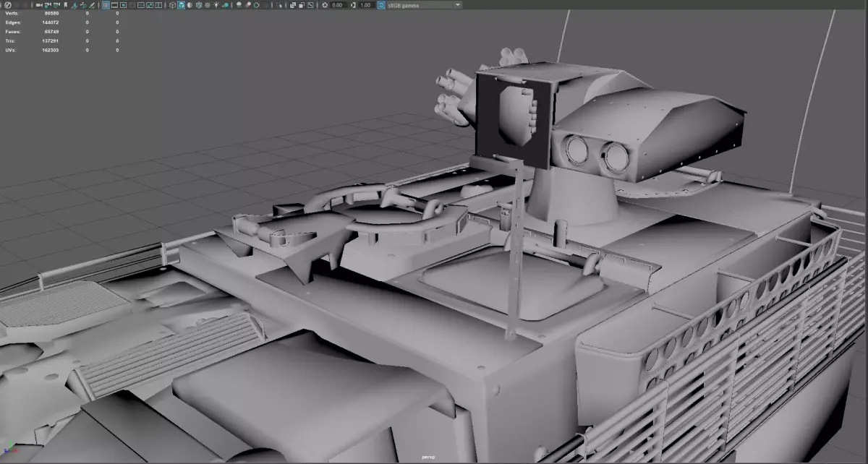
Task: Toggle the color management view transform
Action: tap(380, 4)
